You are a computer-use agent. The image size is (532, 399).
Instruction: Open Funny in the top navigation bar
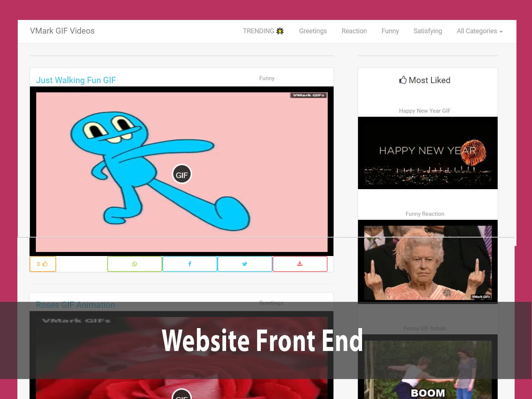click(x=390, y=31)
